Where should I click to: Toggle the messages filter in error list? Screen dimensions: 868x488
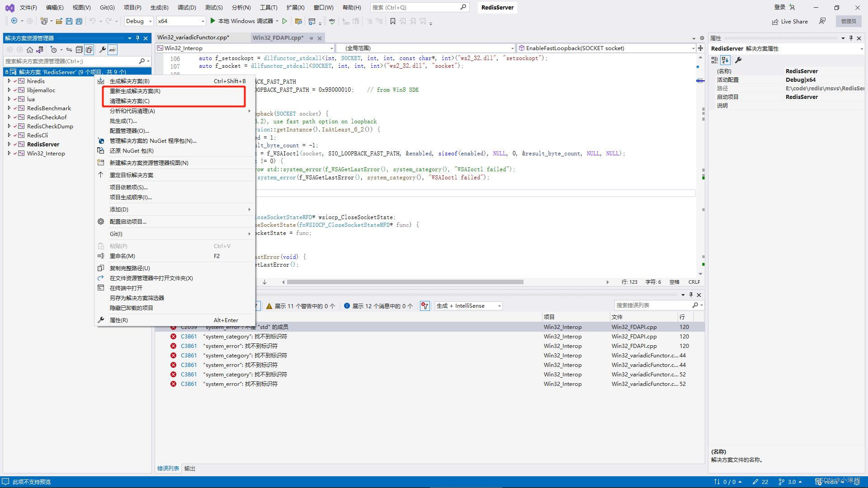click(x=378, y=306)
